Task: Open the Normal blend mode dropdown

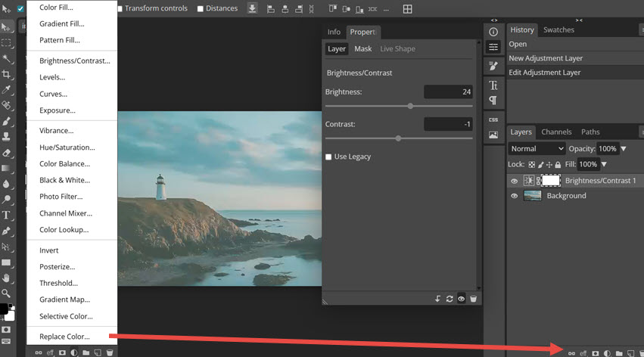Action: [x=537, y=148]
